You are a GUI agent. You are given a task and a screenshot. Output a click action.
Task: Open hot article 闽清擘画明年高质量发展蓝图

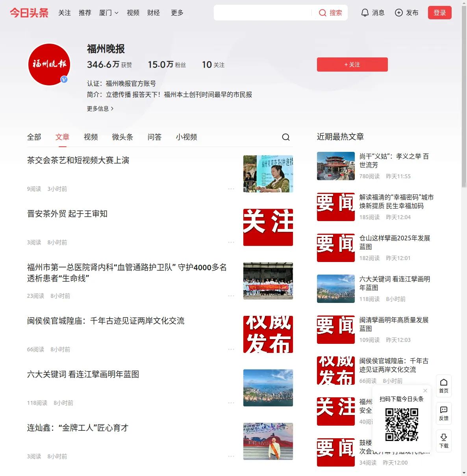(394, 324)
